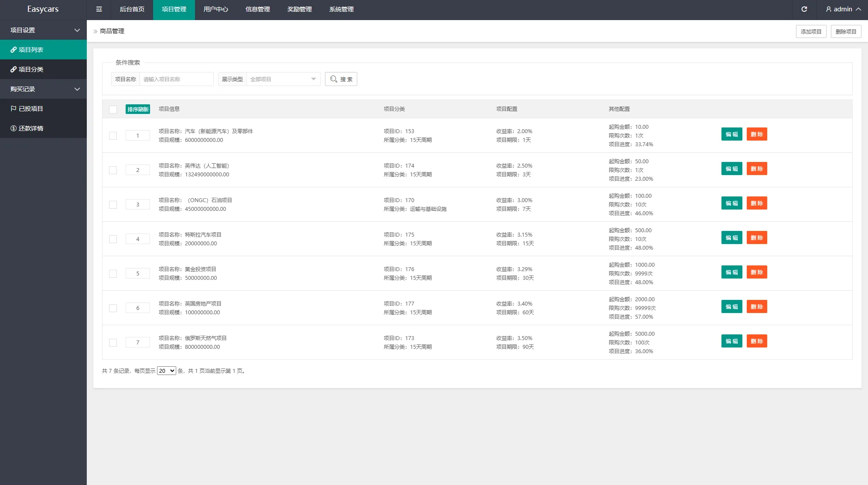Click the refresh icon in top bar
The height and width of the screenshot is (485, 868).
click(x=804, y=9)
